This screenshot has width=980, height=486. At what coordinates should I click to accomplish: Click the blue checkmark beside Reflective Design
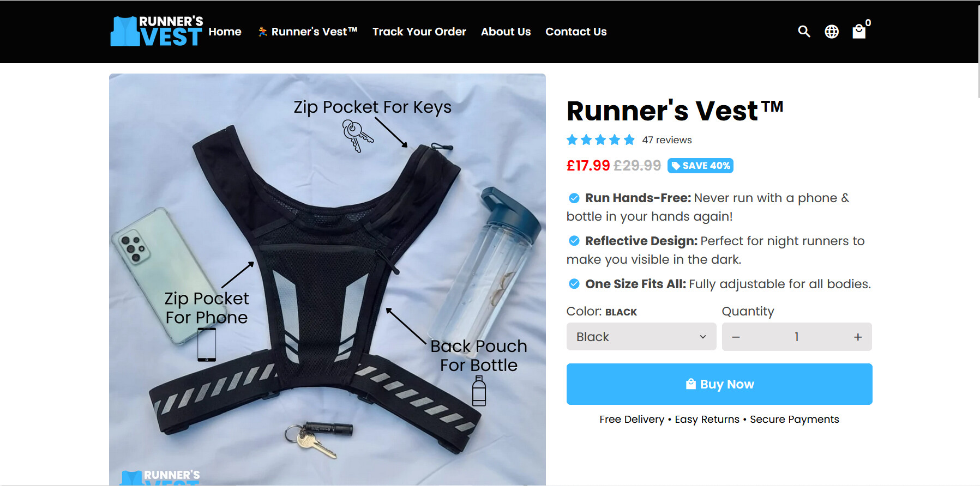click(x=574, y=241)
